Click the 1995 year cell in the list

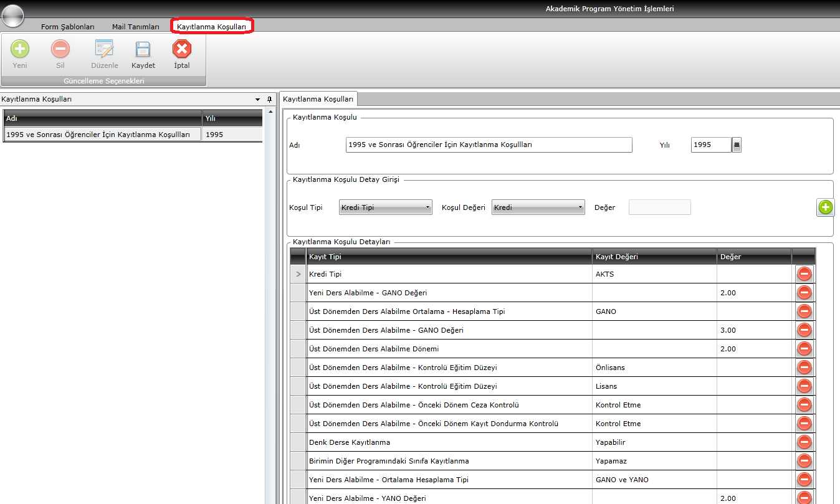tap(232, 135)
